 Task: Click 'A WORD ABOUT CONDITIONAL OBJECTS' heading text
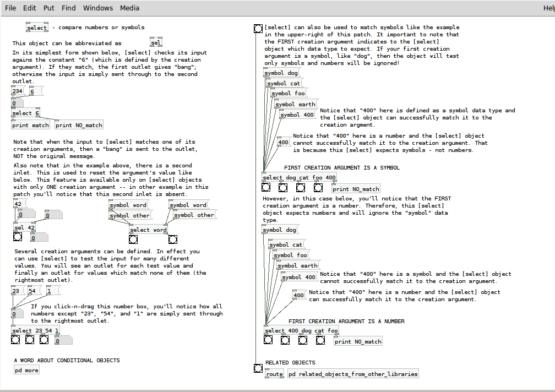[x=67, y=360]
